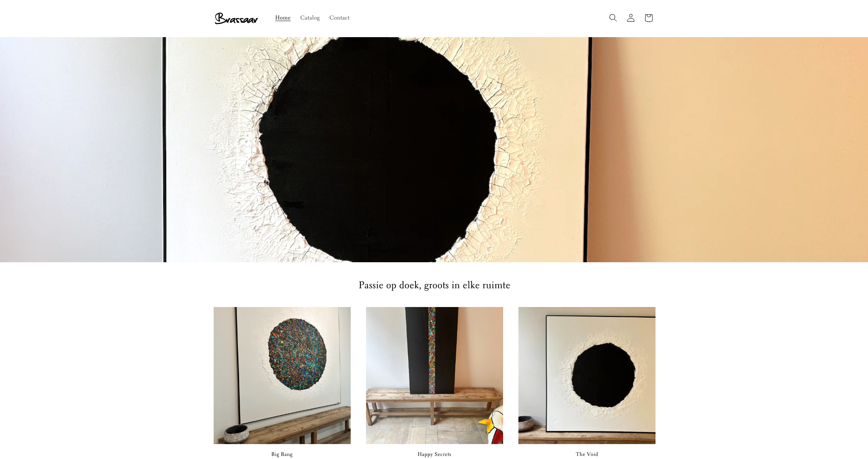Image resolution: width=868 pixels, height=459 pixels.
Task: Click the Brassaav handwritten logo
Action: 236,18
